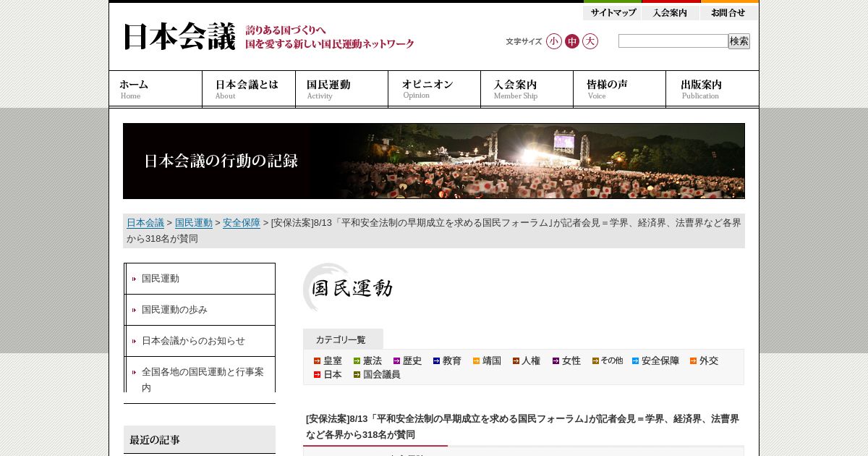
Task: Click the purple arrow icon beside 歴史
Action: [396, 360]
